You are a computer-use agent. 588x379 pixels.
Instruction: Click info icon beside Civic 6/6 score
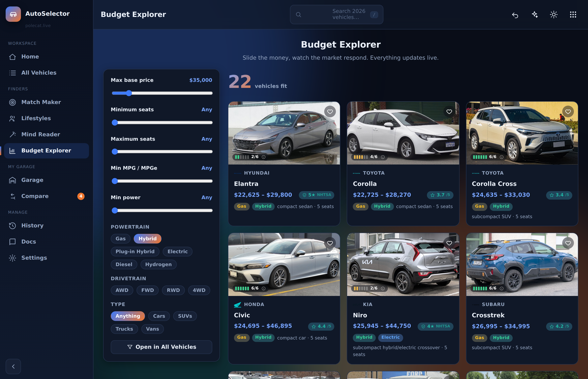click(x=264, y=288)
